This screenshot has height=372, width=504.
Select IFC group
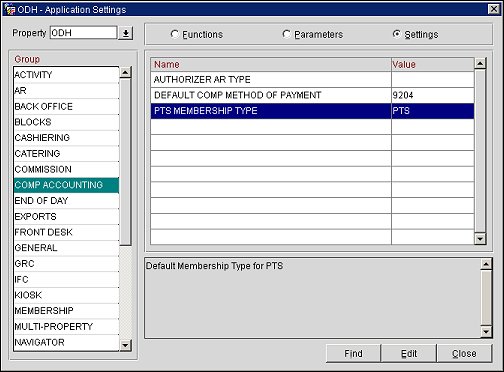pyautogui.click(x=66, y=279)
